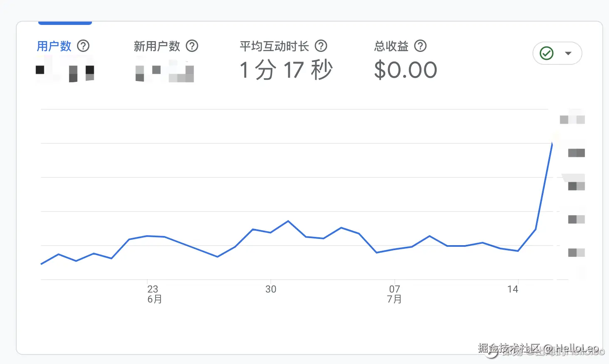The height and width of the screenshot is (364, 609).
Task: Click the 07 July date axis label
Action: (394, 289)
